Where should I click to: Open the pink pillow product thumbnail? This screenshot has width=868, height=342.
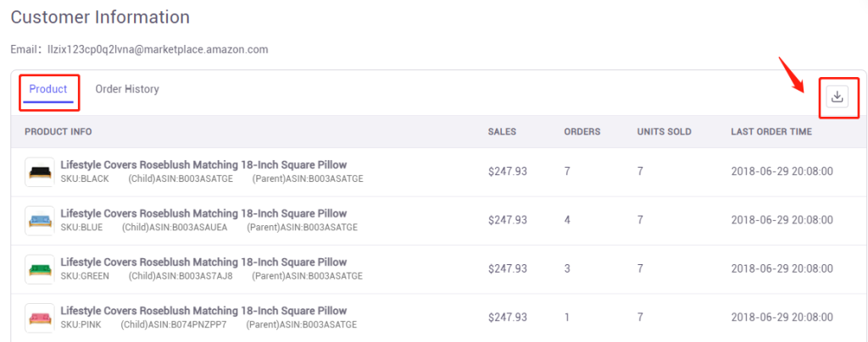40,317
